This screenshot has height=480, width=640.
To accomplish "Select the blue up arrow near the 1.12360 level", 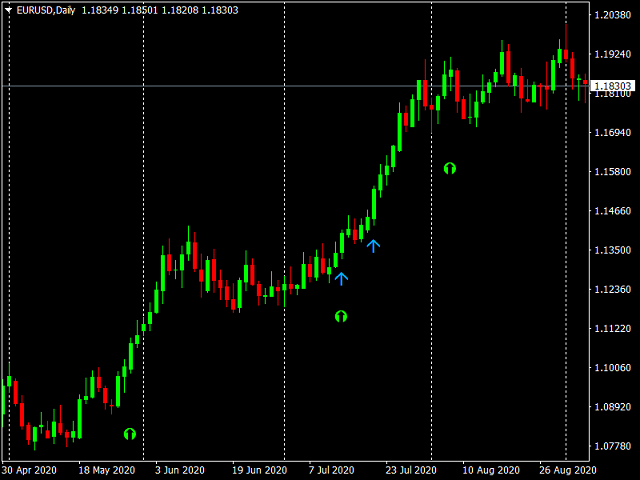I will tap(341, 278).
